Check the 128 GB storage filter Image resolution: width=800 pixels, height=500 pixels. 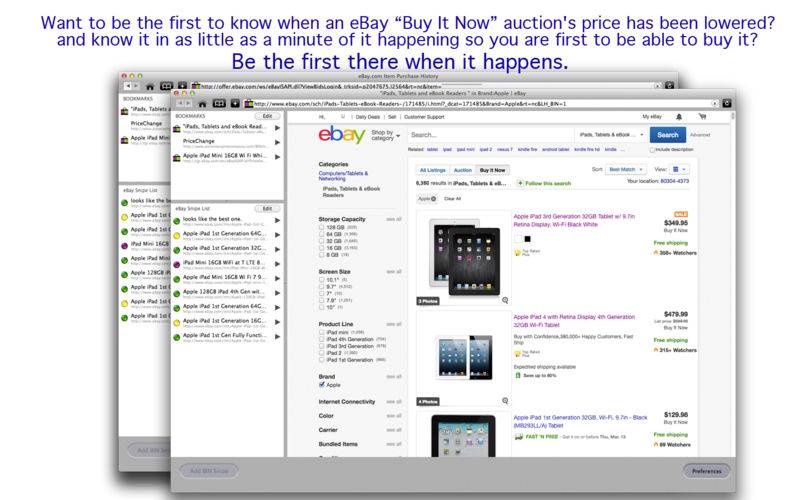(321, 227)
